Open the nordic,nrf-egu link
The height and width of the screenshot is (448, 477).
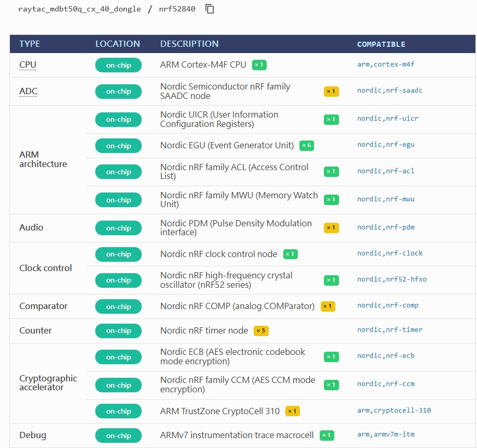point(385,145)
